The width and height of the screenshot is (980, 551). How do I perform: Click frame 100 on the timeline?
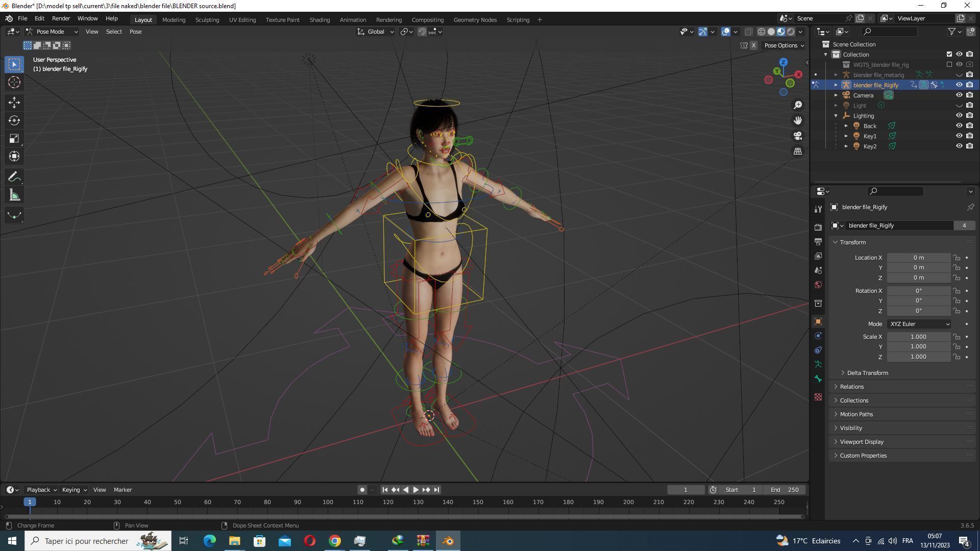point(328,503)
